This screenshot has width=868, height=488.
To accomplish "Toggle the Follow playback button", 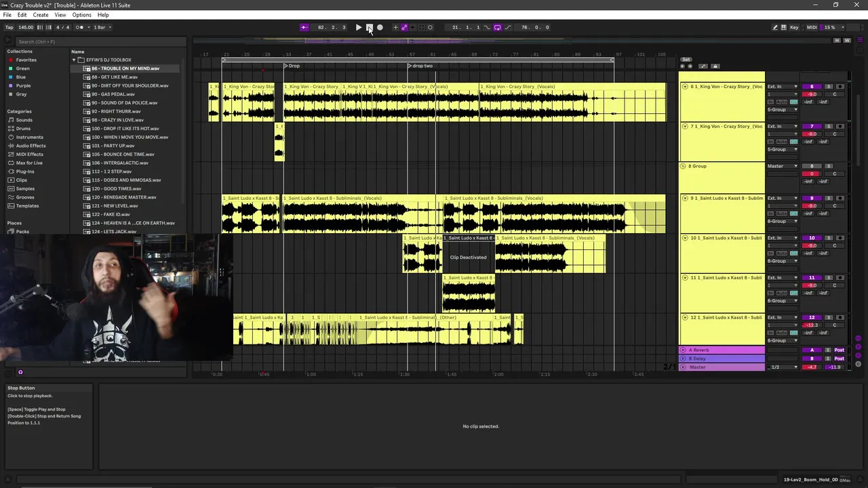I will [304, 27].
